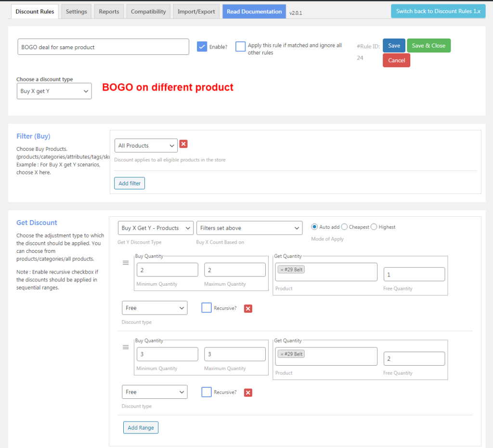Toggle the Enable? checkbox
493x448 pixels.
202,47
